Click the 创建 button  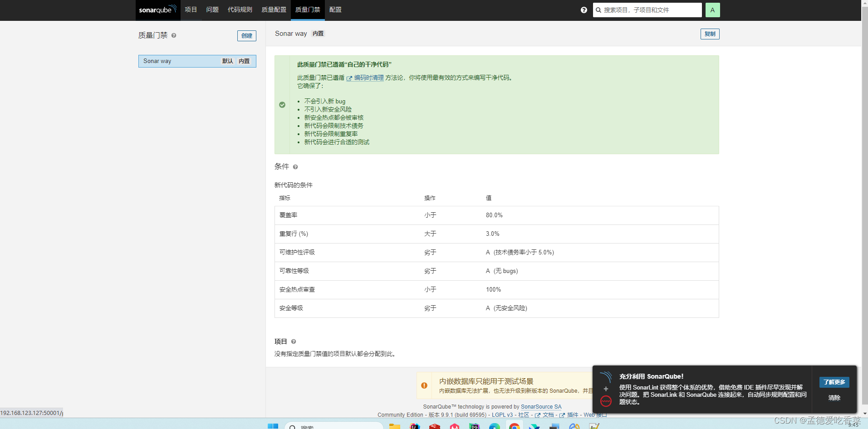coord(247,36)
